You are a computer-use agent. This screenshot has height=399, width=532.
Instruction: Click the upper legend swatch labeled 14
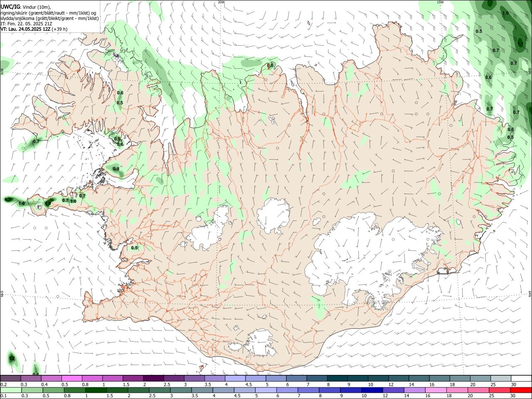(419, 379)
